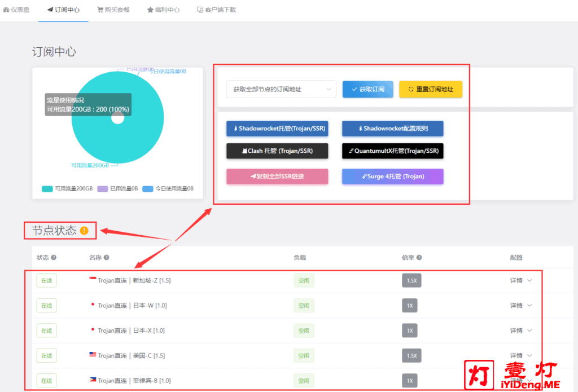Click the 1X rate badge for 日本-X
The image size is (578, 392).
pyautogui.click(x=410, y=331)
